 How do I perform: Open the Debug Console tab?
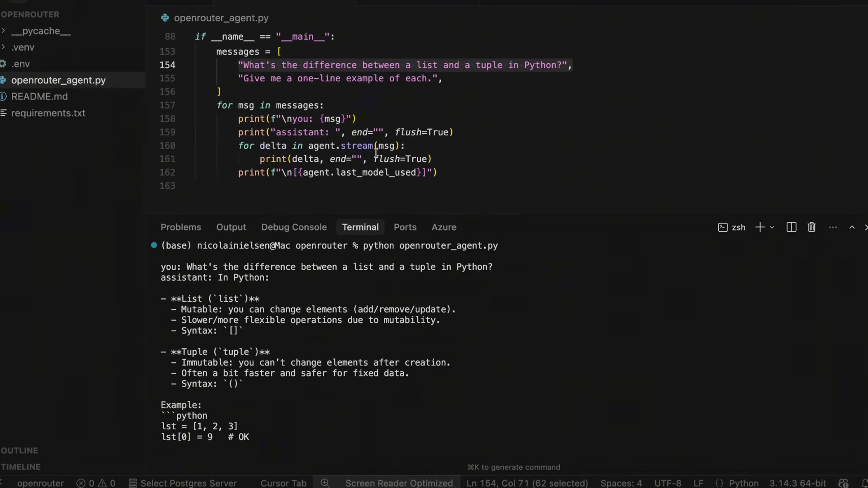pos(294,227)
